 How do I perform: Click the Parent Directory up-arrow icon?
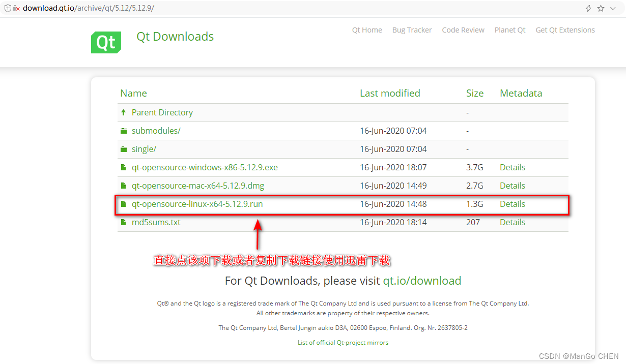[123, 112]
